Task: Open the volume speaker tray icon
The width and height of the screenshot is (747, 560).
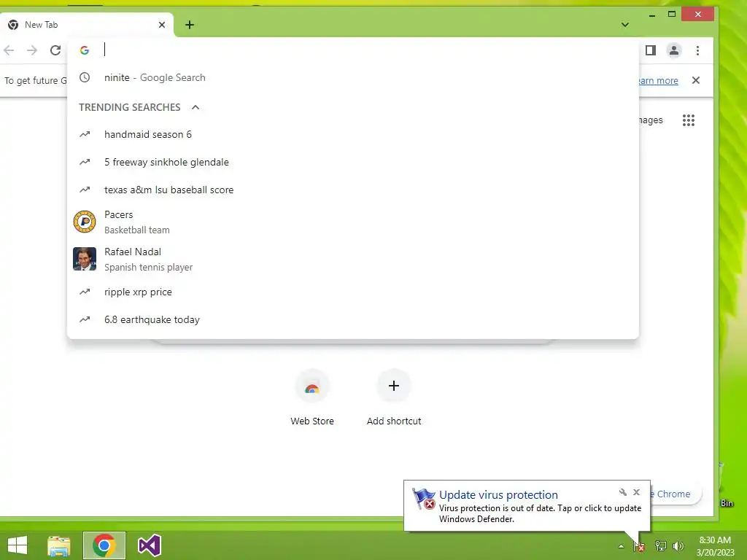Action: 678,546
